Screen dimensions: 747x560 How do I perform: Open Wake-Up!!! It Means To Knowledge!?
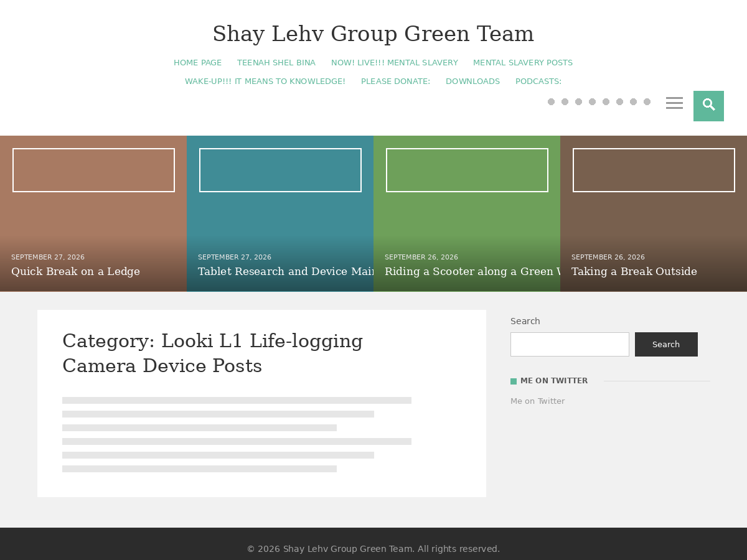point(265,82)
